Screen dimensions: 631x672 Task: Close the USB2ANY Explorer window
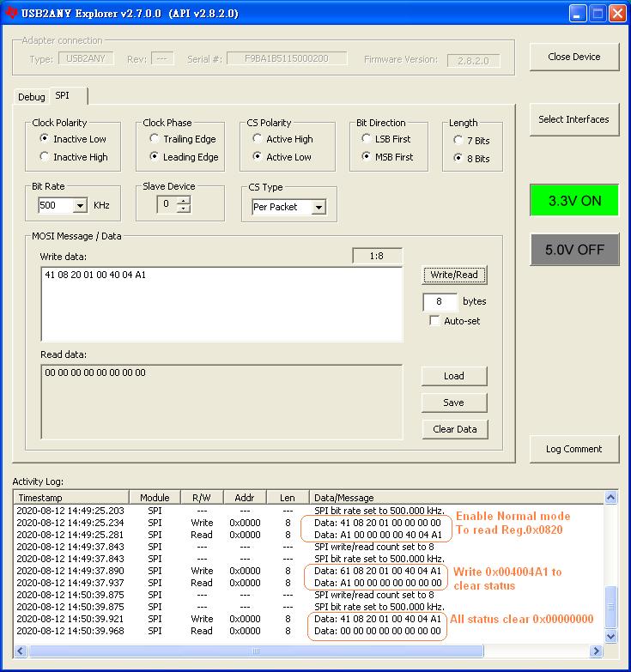618,13
